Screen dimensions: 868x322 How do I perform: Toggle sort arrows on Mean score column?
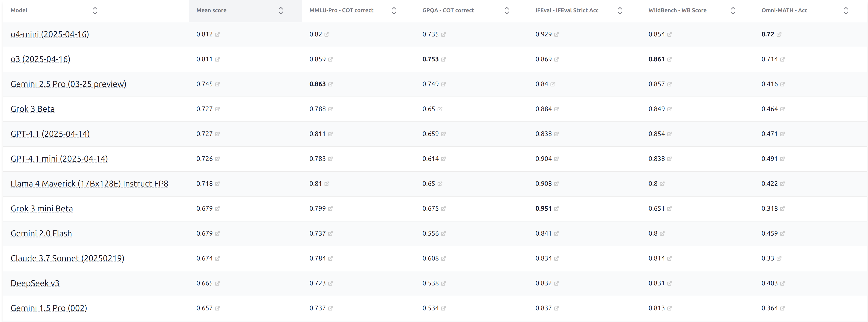coord(281,11)
